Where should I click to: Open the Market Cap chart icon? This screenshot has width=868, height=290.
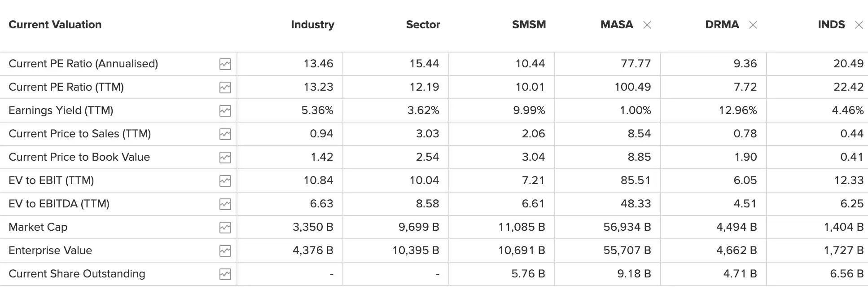pos(225,228)
